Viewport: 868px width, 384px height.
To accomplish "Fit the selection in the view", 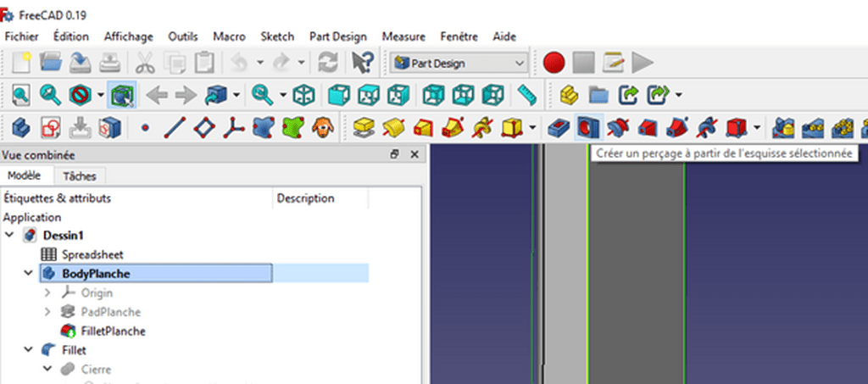I will [x=51, y=96].
